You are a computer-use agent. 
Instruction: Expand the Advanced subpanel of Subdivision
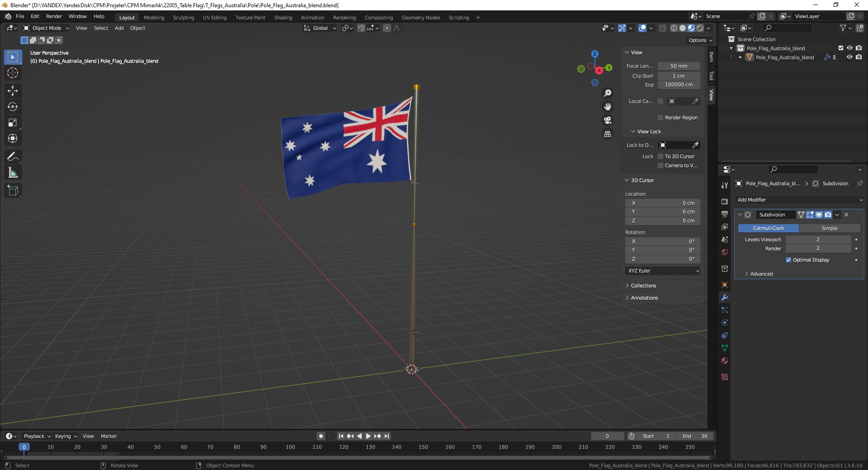pyautogui.click(x=761, y=274)
